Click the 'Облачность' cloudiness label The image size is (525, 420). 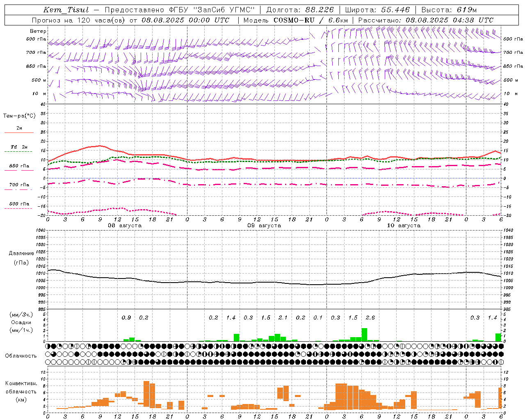coord(21,356)
